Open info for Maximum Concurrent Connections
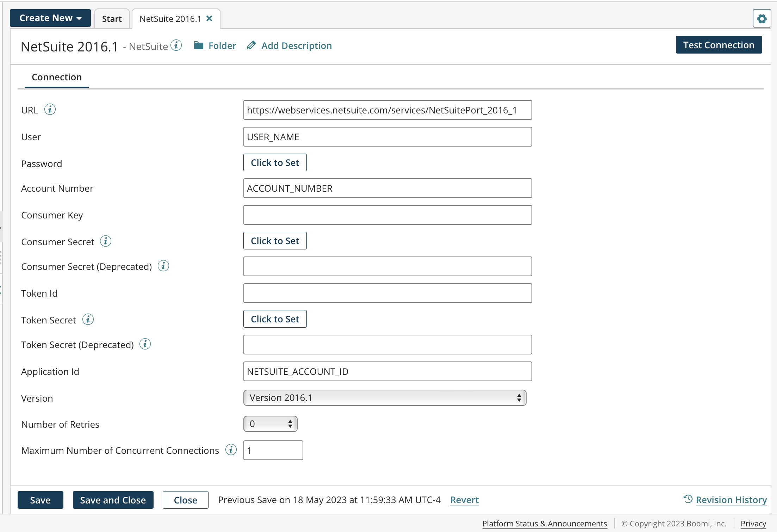 [231, 450]
